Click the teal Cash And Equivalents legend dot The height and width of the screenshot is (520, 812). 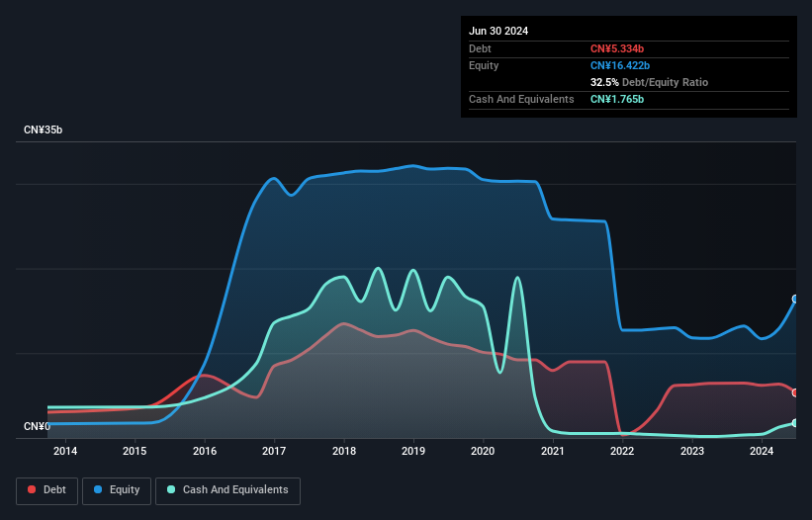tap(171, 489)
